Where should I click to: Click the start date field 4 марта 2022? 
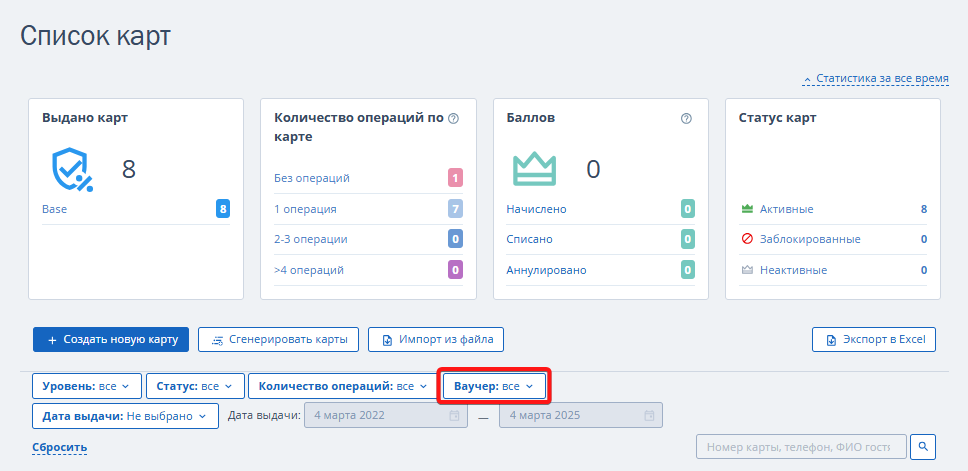click(x=386, y=415)
